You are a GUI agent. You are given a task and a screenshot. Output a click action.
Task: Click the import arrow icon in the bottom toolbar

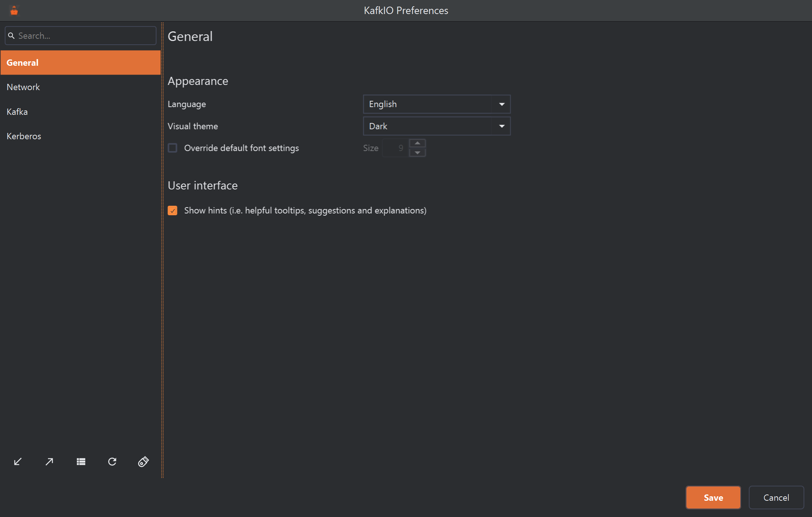point(18,462)
